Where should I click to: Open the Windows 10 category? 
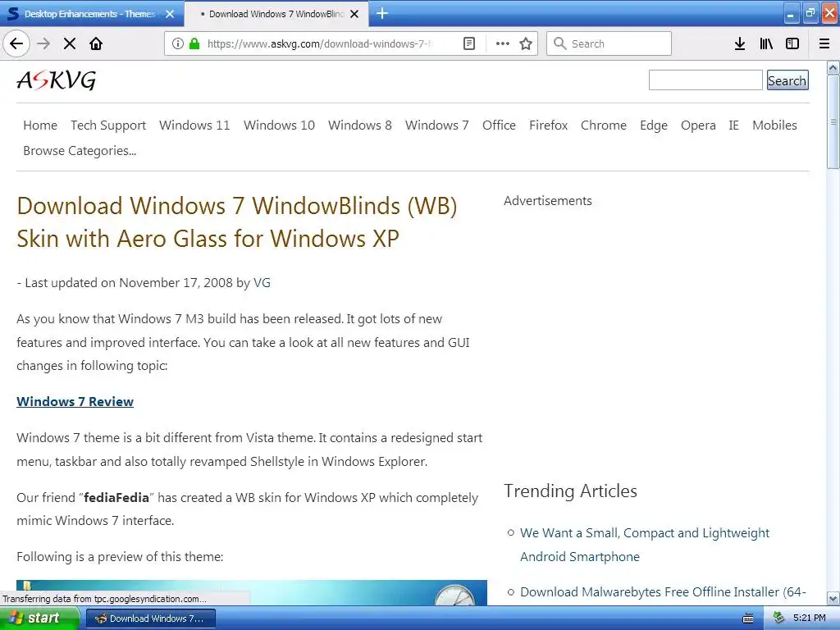click(279, 125)
